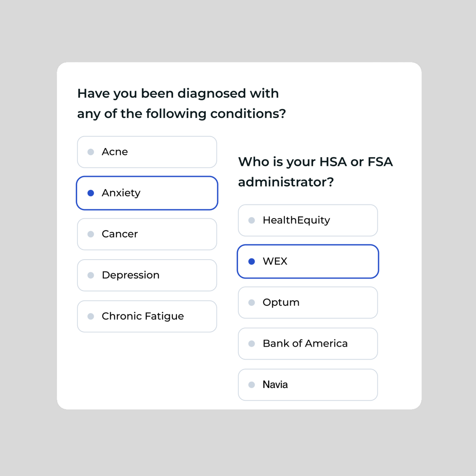
Task: Choose the Optum radio dot
Action: click(x=252, y=302)
